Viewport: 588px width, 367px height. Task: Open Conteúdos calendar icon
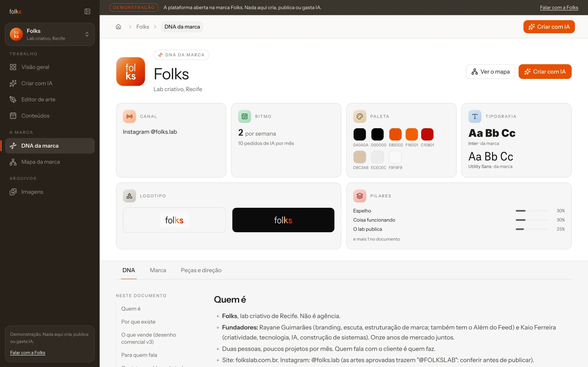pyautogui.click(x=13, y=116)
